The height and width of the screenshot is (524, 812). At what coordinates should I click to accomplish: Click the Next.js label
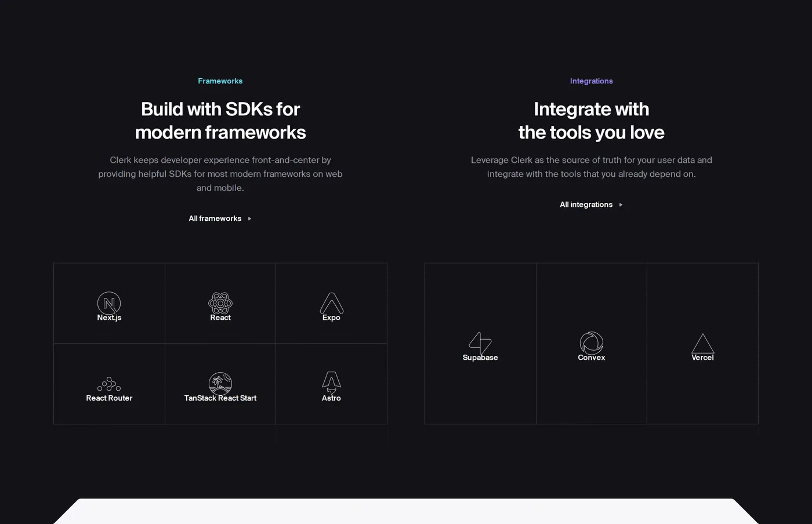click(x=109, y=318)
